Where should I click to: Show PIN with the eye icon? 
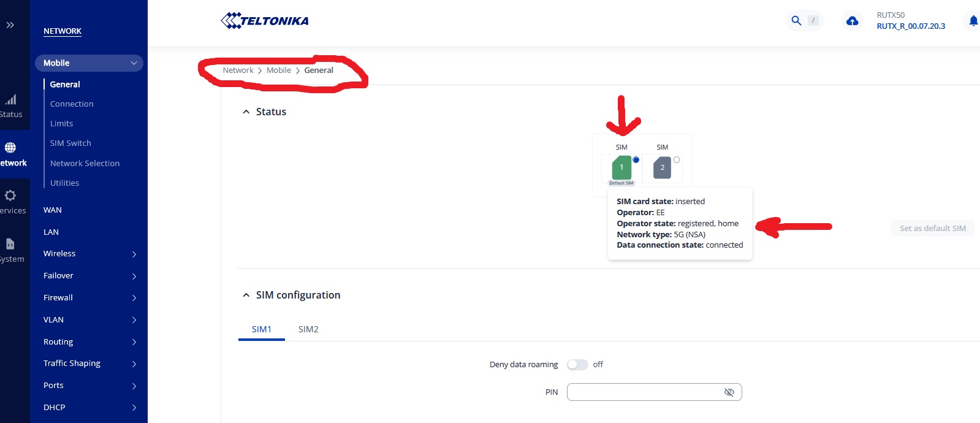click(729, 392)
